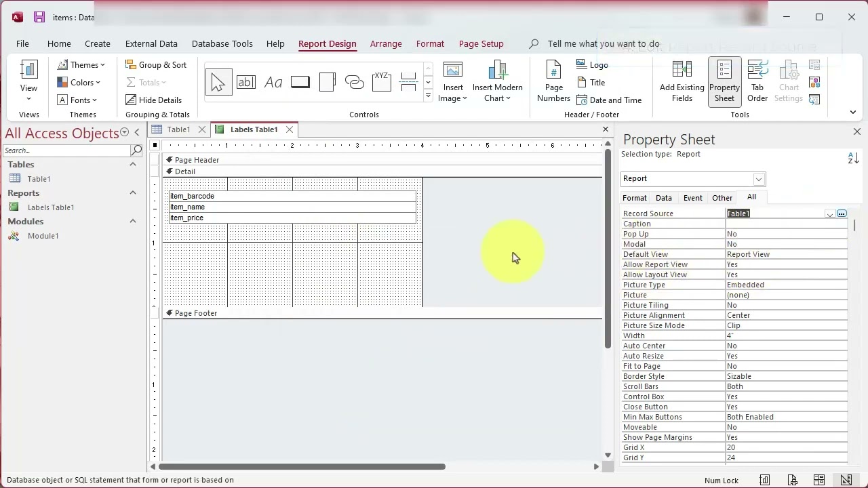Open the Add Existing Fields pane
Screen dimensions: 868x488
click(x=682, y=81)
